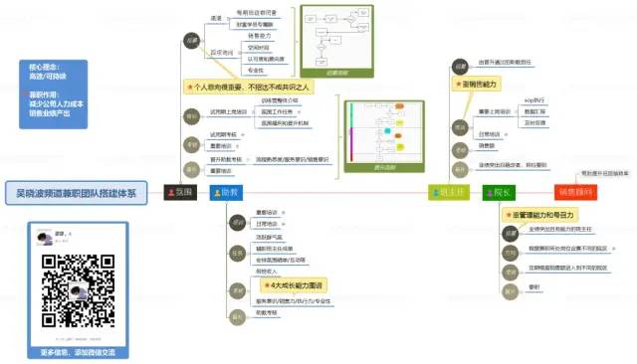This screenshot has width=637, height=364.
Task: Click the person icon on black 氛围 node
Action: click(x=171, y=192)
